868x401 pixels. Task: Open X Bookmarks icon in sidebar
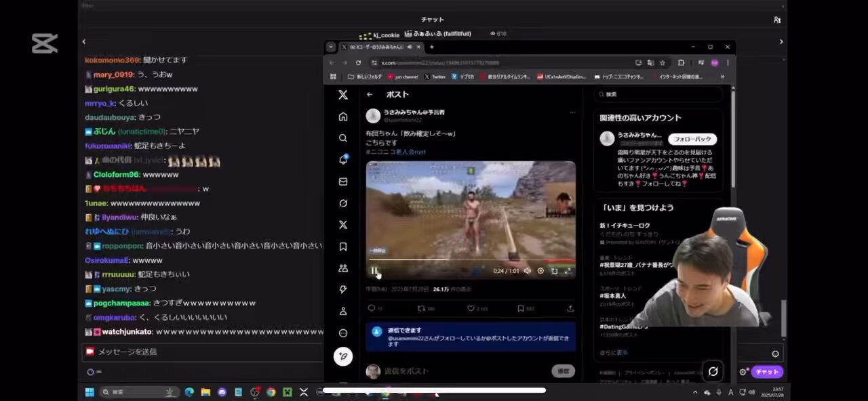(x=343, y=247)
